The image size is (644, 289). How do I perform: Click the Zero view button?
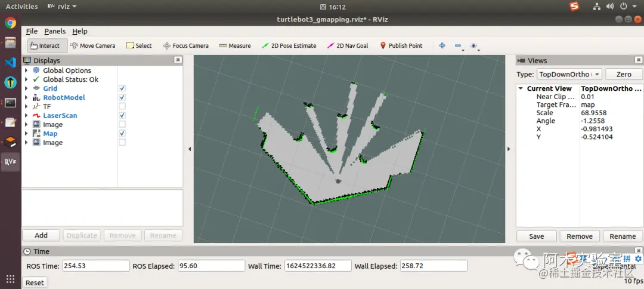[x=624, y=75]
